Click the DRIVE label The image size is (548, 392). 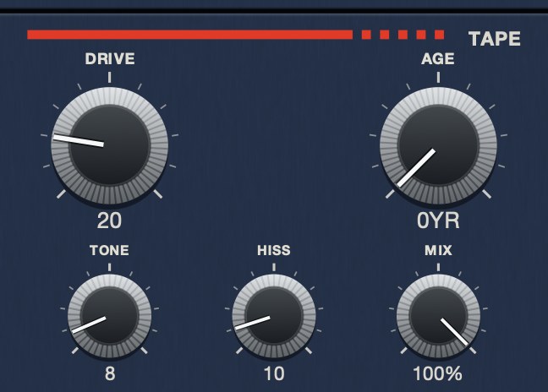(x=110, y=58)
